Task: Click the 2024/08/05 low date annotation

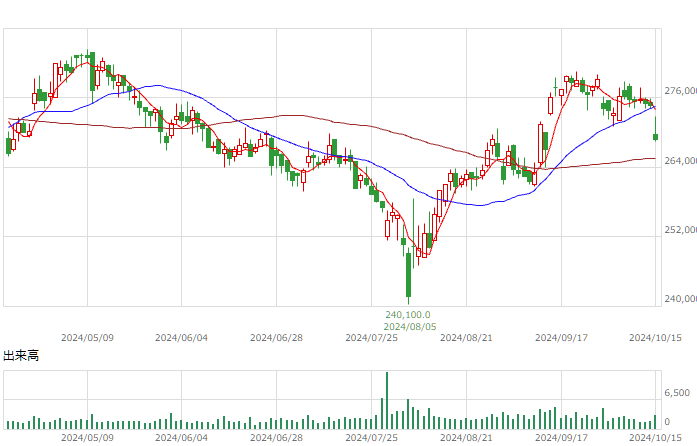Action: point(410,327)
